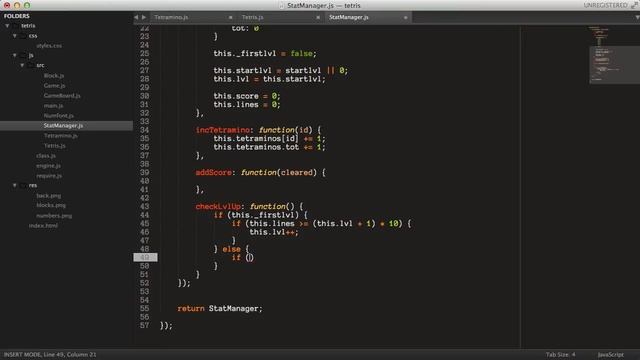Click on 'this.lines = 0;' on line 31

pyautogui.click(x=247, y=105)
